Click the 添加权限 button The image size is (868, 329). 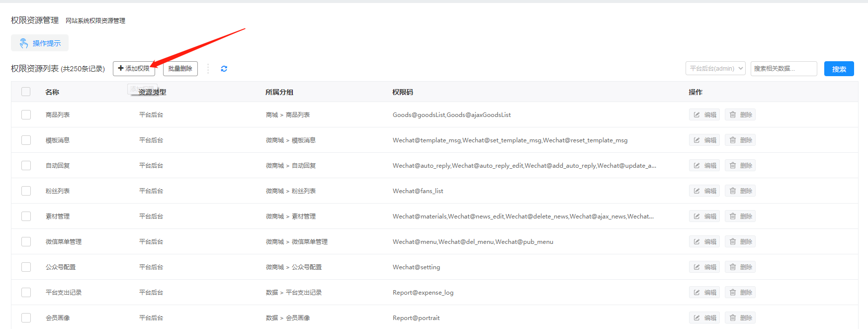(134, 69)
